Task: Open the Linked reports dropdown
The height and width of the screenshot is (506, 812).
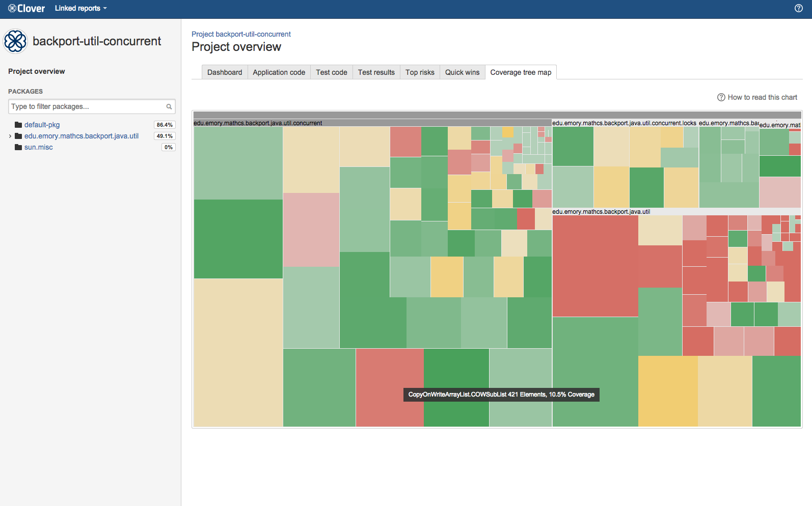Action: pyautogui.click(x=80, y=9)
